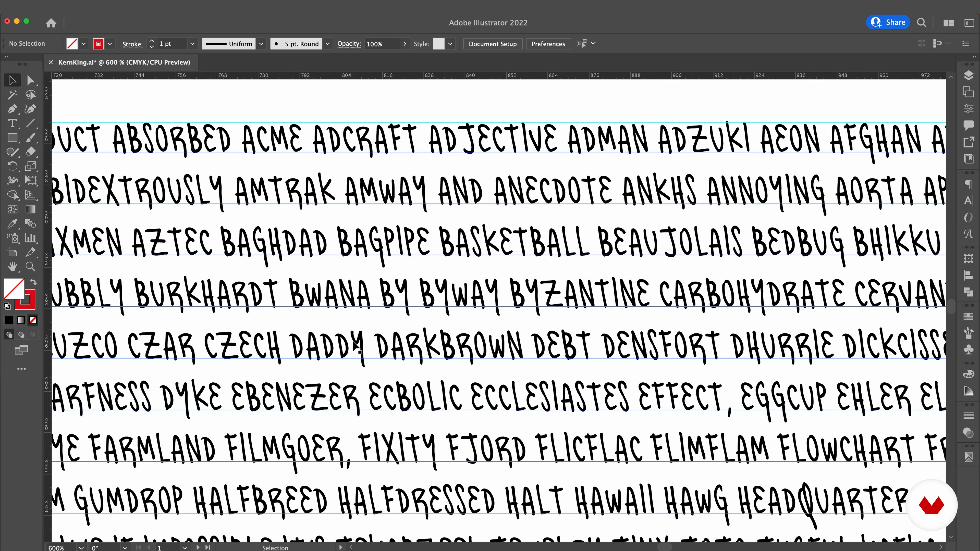Select the Mesh tool
Screen dimensions: 980x551
12,209
